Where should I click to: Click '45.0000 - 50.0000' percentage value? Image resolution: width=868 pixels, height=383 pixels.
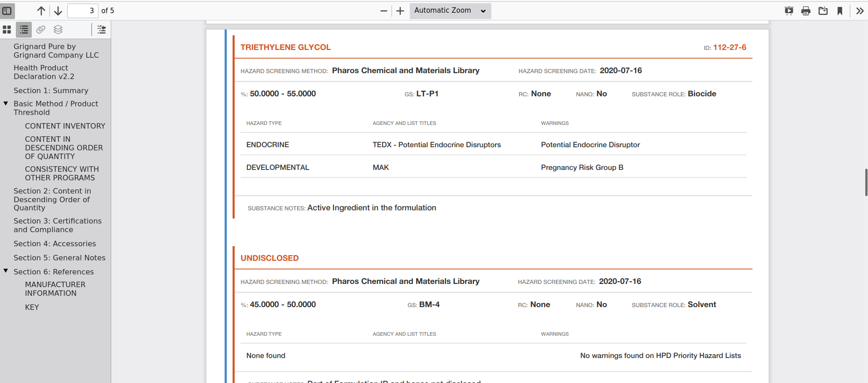(x=283, y=304)
